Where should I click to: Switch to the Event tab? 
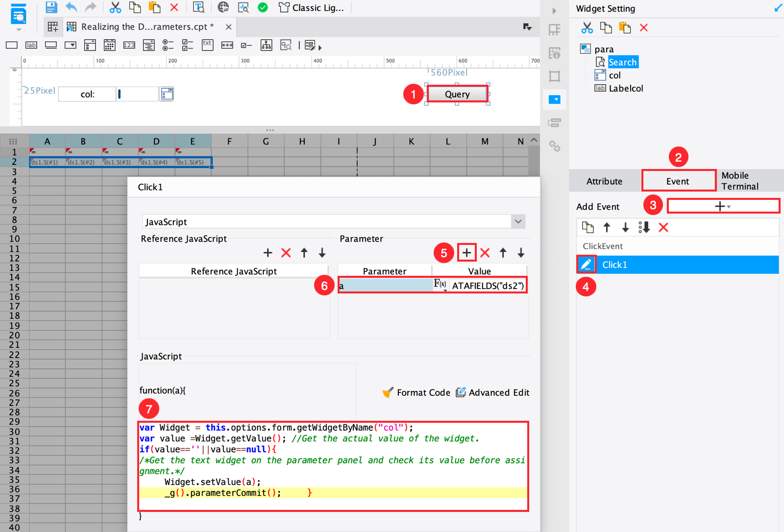tap(678, 181)
